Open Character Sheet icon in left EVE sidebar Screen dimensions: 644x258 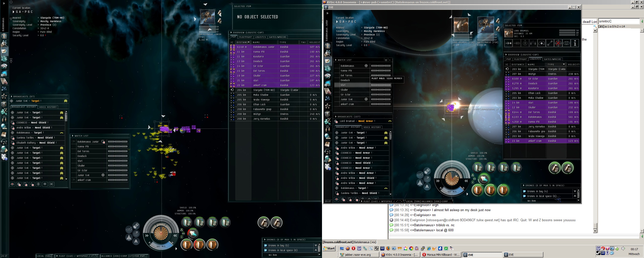click(4, 36)
